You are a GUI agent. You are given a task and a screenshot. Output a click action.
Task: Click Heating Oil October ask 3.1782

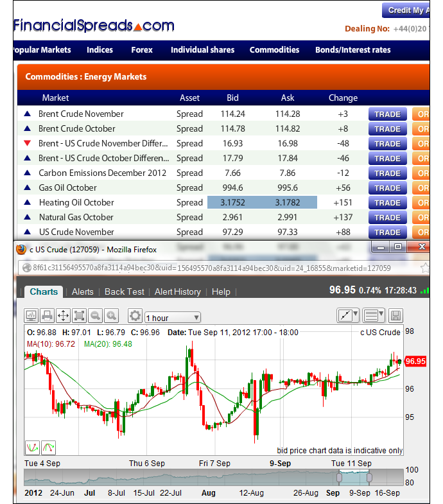(288, 202)
